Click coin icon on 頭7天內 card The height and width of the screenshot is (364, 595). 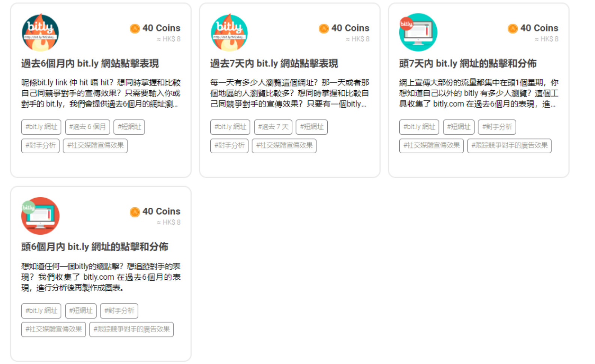pos(513,28)
